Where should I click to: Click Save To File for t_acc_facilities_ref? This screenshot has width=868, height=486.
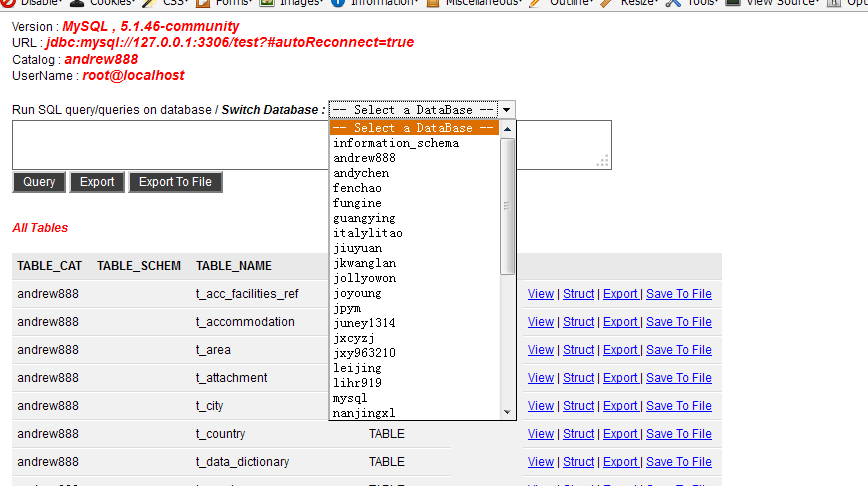[679, 294]
